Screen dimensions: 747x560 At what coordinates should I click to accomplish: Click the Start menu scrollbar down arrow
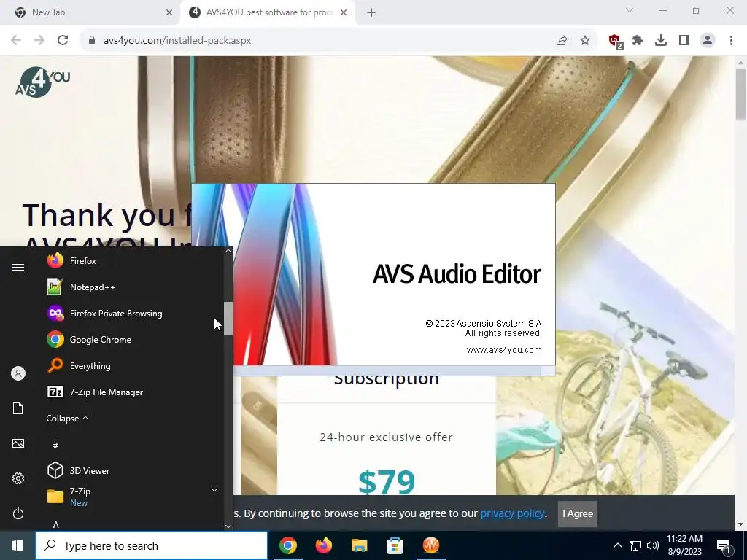[228, 526]
